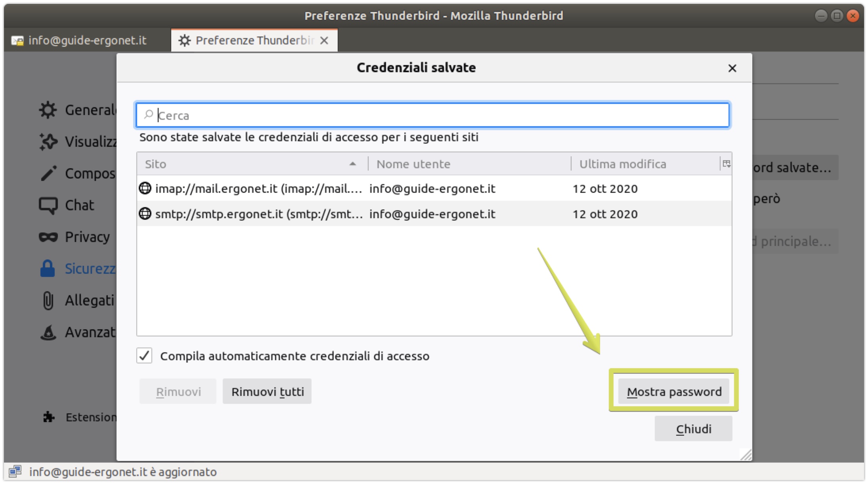Click the globe icon of smtp row

pyautogui.click(x=145, y=213)
